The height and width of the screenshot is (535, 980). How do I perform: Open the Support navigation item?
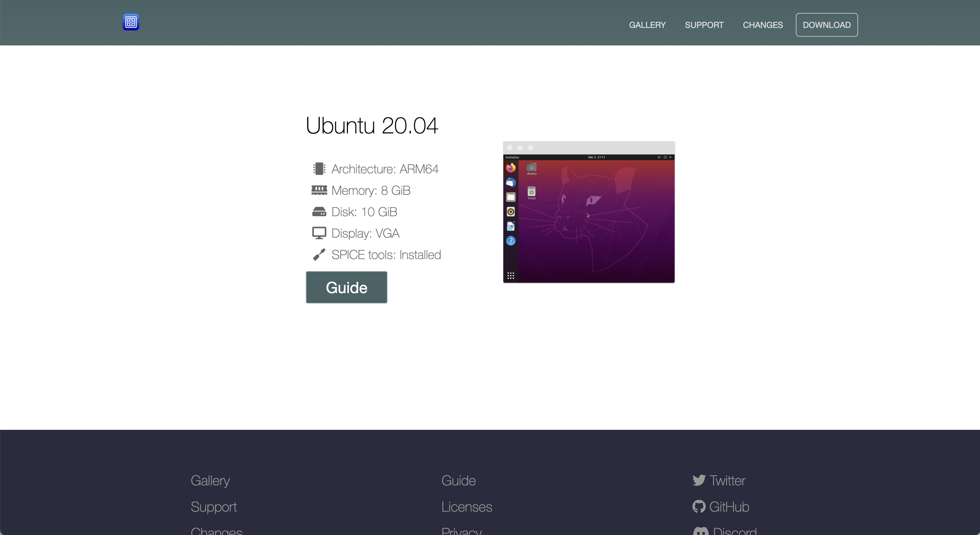coord(704,25)
